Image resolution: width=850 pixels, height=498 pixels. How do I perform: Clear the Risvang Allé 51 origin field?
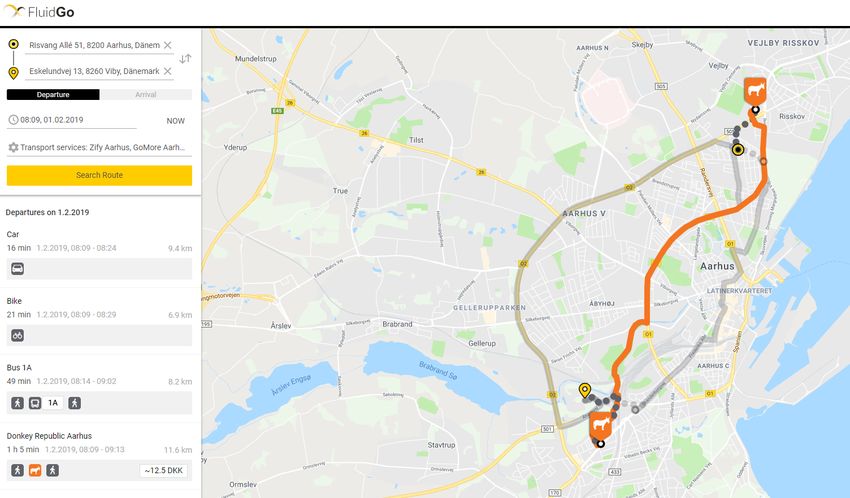click(x=168, y=45)
